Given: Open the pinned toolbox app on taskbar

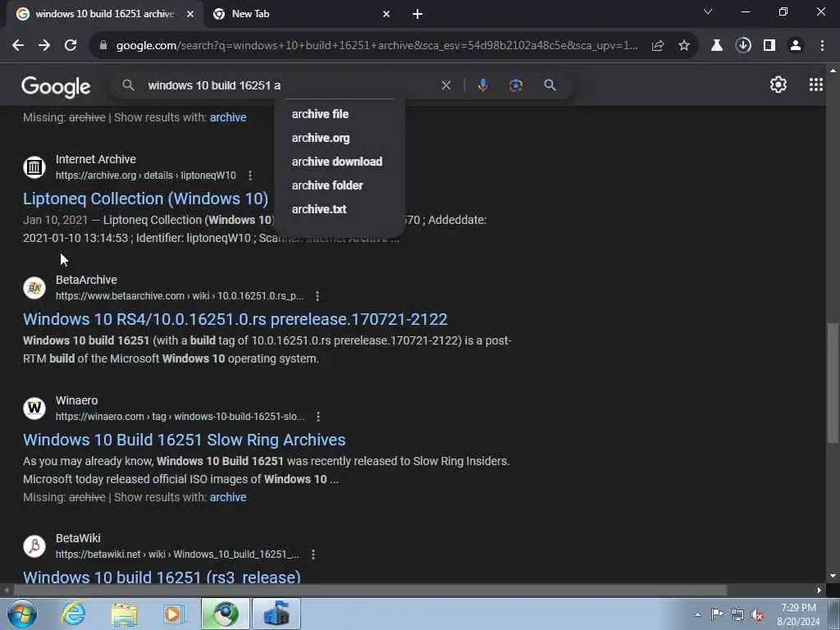Looking at the screenshot, I should click(276, 614).
